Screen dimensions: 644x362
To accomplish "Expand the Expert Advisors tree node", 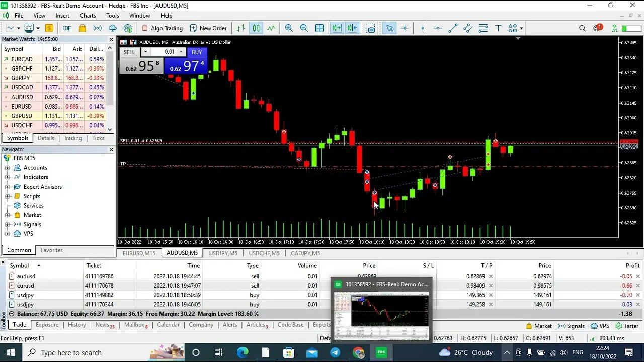I will (x=8, y=187).
